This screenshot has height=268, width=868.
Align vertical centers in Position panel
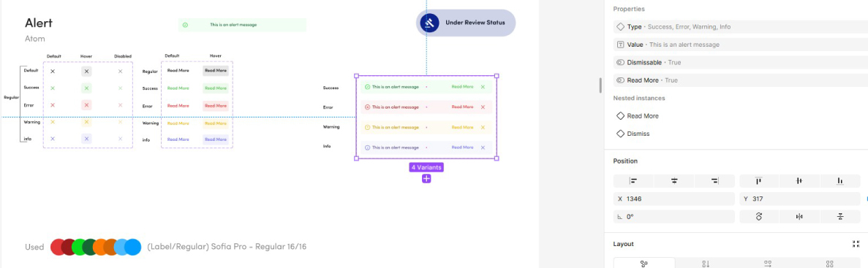[799, 180]
